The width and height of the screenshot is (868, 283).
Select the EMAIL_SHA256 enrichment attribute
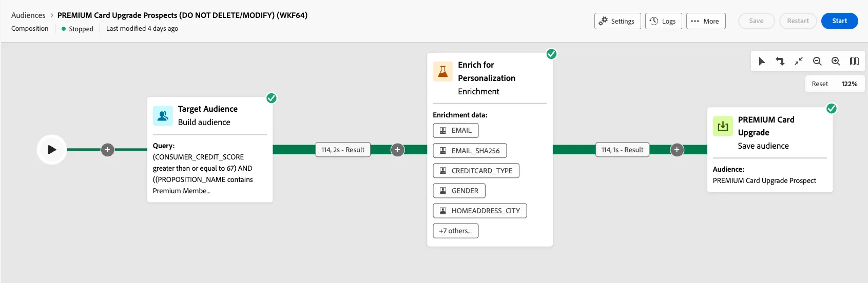click(x=470, y=151)
